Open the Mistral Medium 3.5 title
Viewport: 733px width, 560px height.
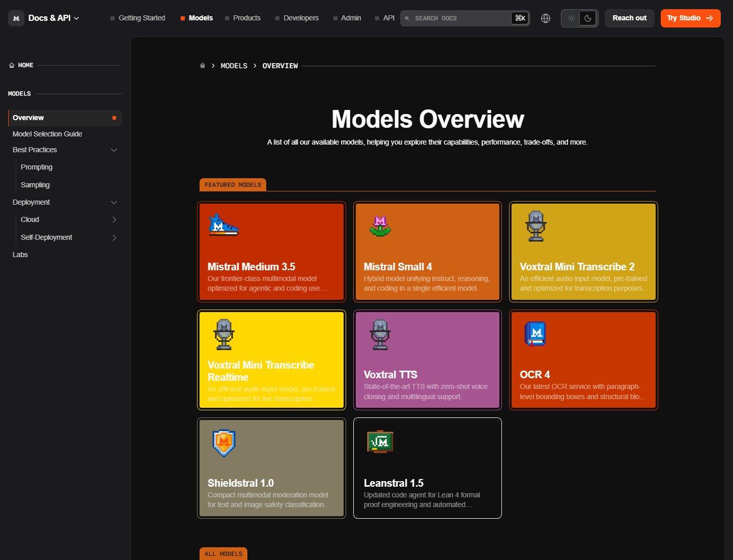click(251, 267)
